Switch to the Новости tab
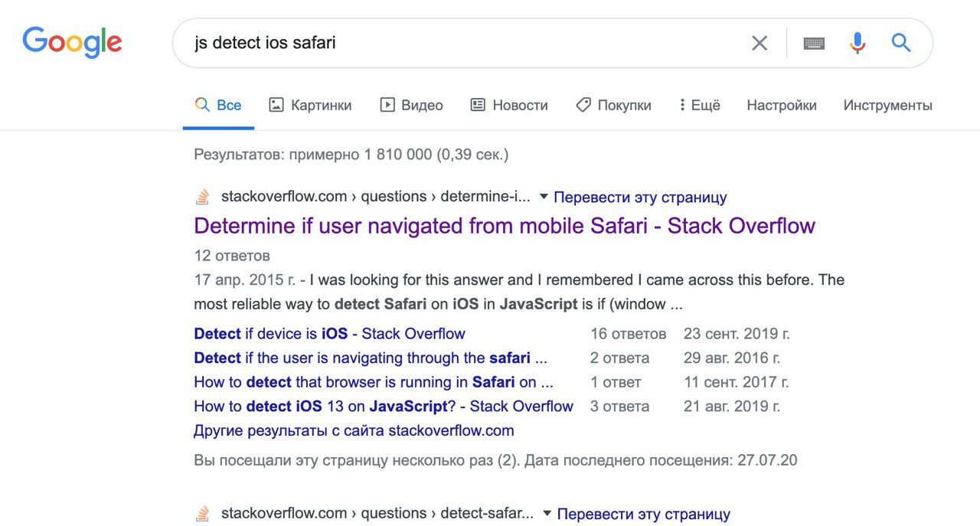Image resolution: width=980 pixels, height=526 pixels. 509,106
